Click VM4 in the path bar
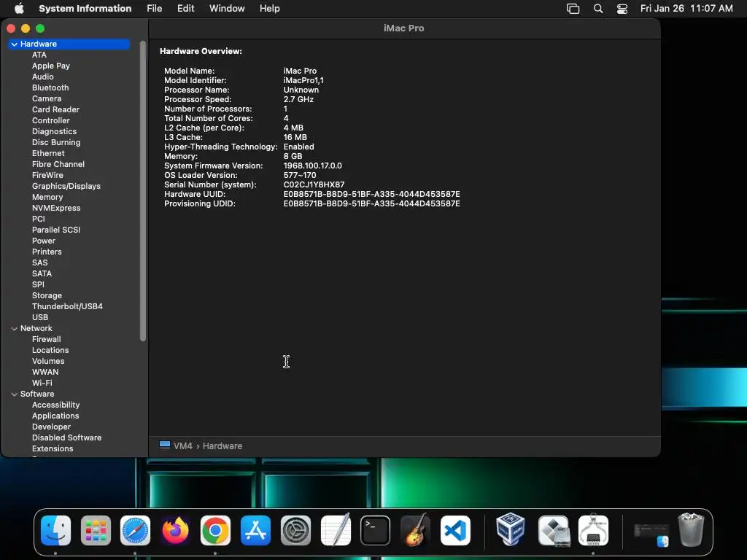 (183, 446)
